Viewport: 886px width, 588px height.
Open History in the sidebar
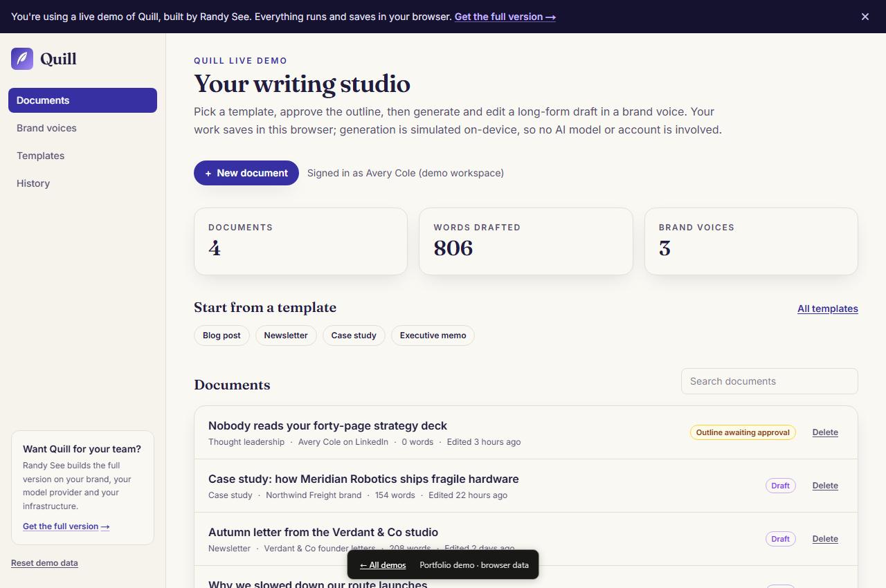[x=82, y=183]
